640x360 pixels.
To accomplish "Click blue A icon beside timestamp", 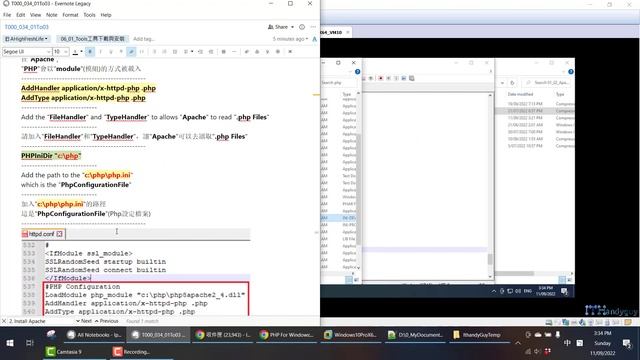I will point(314,39).
